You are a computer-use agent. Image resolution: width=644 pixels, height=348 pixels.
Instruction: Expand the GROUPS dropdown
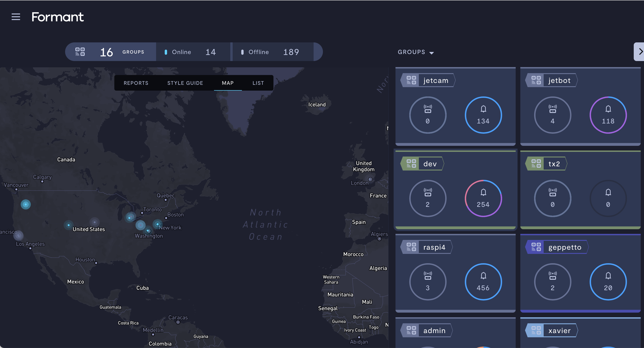click(x=416, y=52)
